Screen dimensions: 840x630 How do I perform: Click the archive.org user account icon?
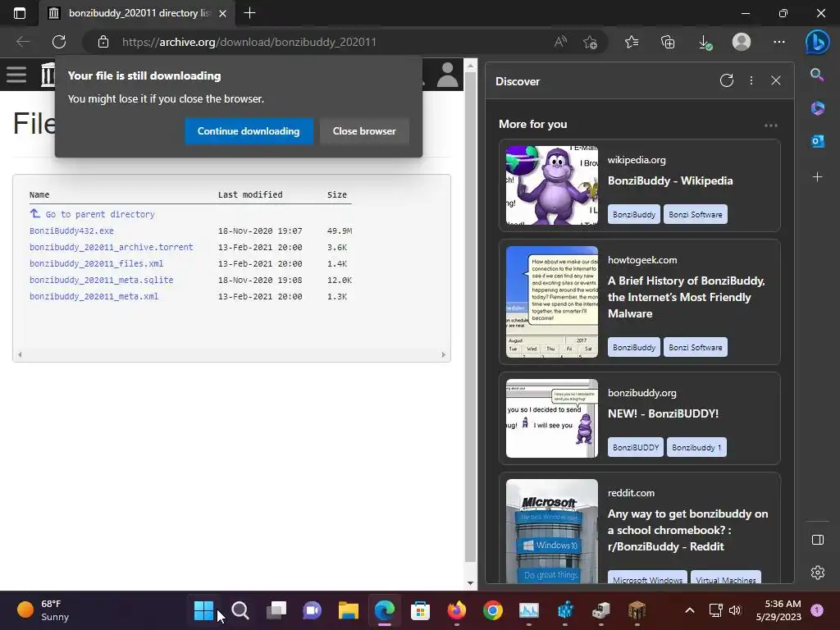(x=447, y=75)
